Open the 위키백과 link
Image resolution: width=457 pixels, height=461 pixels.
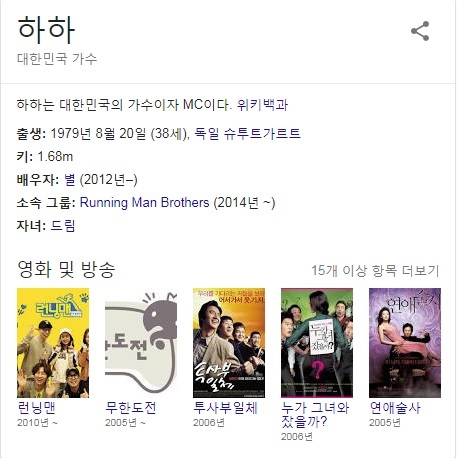(262, 105)
